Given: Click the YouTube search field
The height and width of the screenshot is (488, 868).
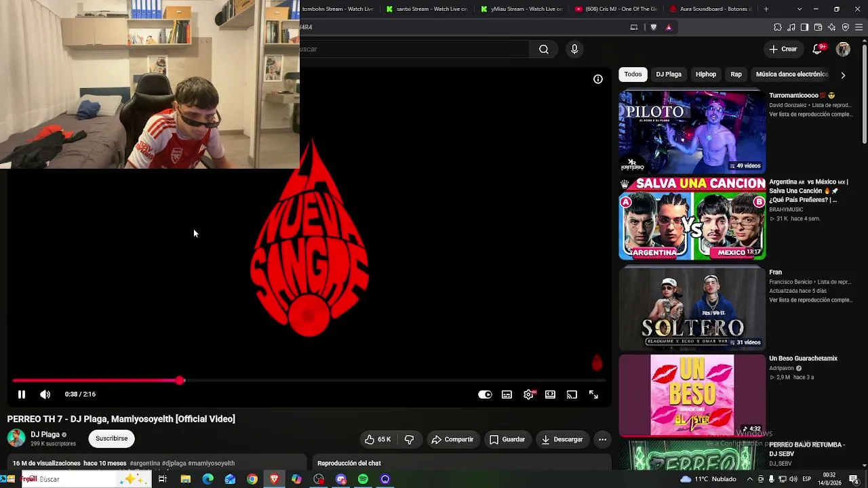Looking at the screenshot, I should (414, 49).
